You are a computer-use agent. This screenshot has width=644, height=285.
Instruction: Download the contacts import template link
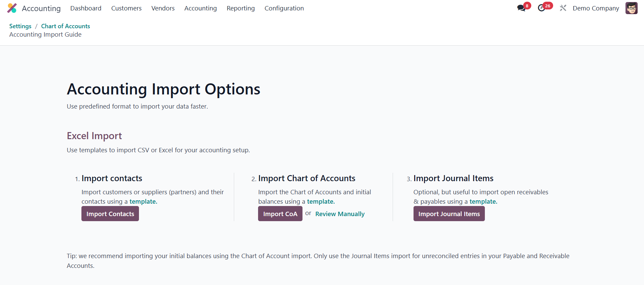(x=143, y=202)
